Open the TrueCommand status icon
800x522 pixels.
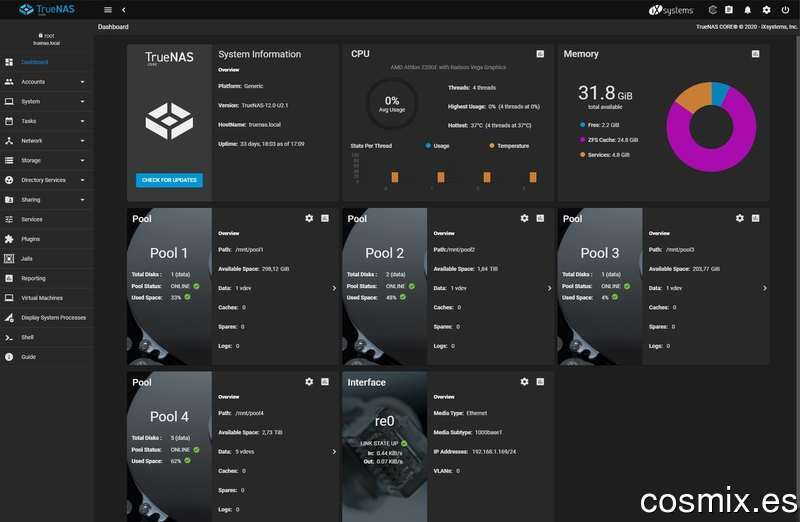pyautogui.click(x=713, y=10)
